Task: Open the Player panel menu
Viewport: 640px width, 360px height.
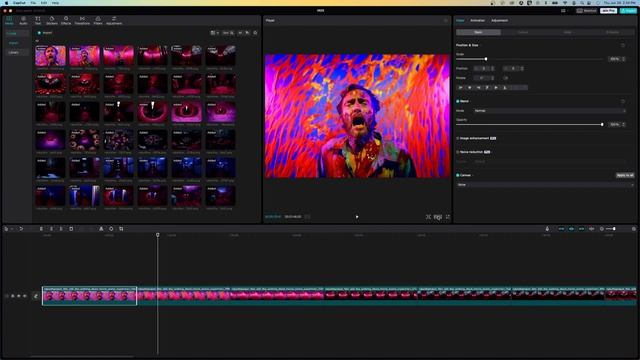Action: pyautogui.click(x=446, y=20)
